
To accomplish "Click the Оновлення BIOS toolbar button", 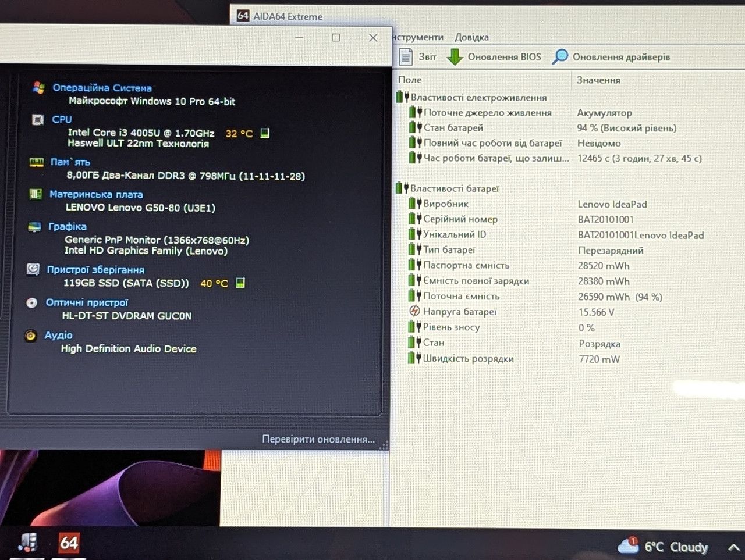I will 494,57.
